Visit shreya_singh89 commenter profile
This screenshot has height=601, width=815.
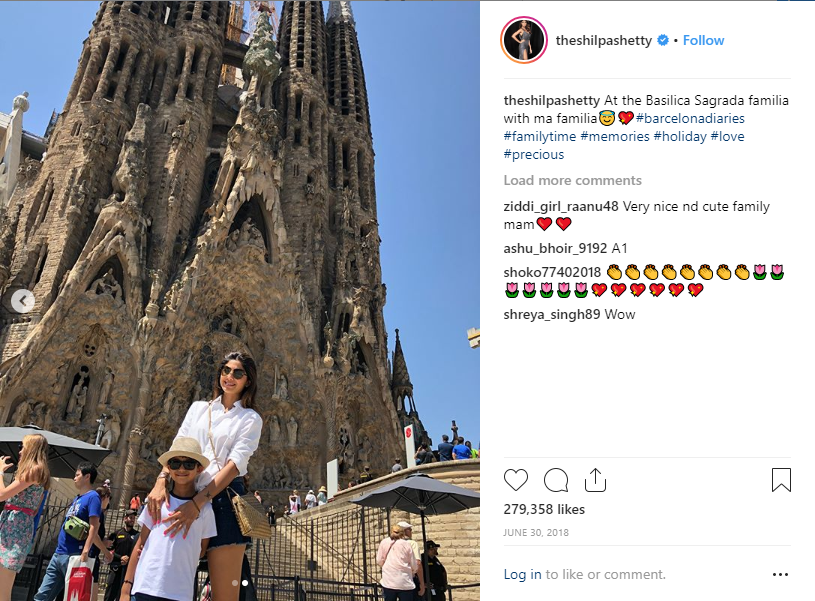tap(551, 314)
